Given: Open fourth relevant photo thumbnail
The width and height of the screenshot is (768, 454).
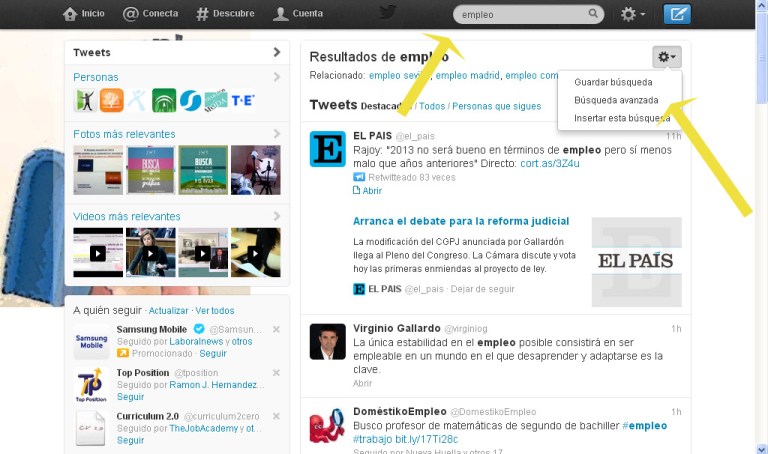Looking at the screenshot, I should (256, 170).
